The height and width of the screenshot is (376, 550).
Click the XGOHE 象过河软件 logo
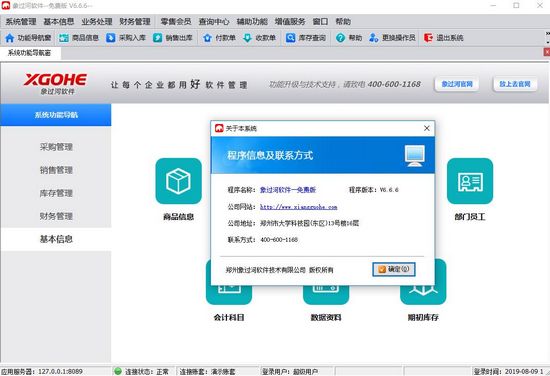click(x=56, y=84)
